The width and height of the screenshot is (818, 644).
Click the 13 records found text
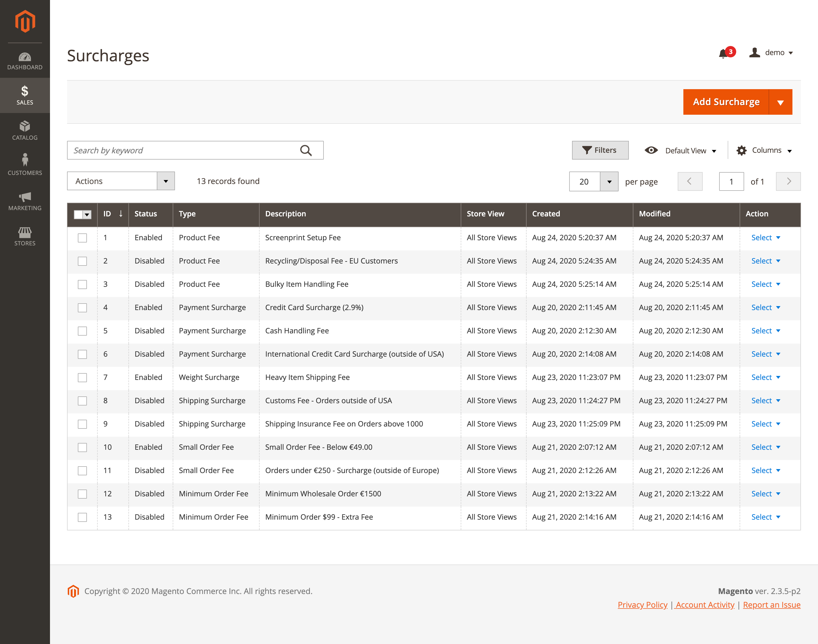228,181
